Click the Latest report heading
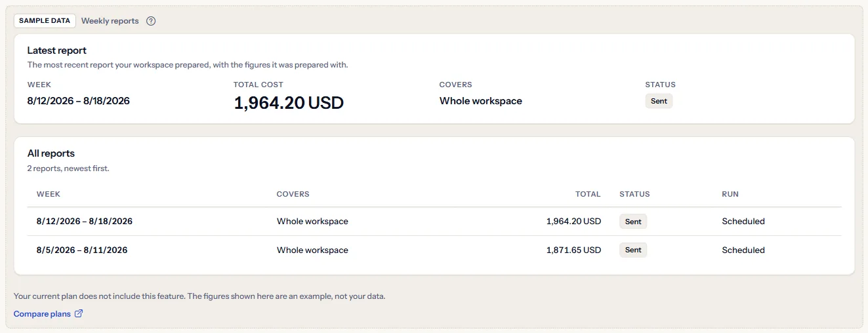Image resolution: width=868 pixels, height=333 pixels. [57, 50]
